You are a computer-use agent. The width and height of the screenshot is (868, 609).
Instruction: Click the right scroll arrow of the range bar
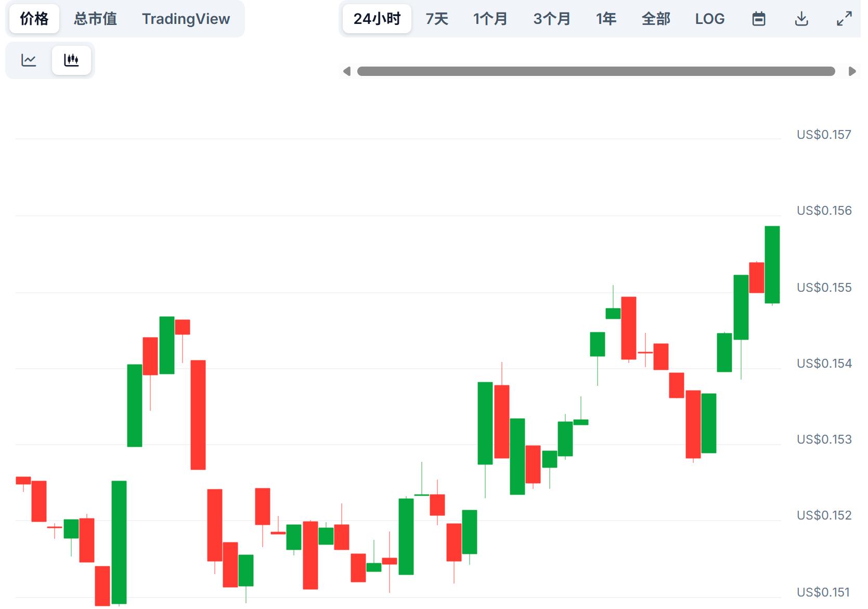point(852,71)
